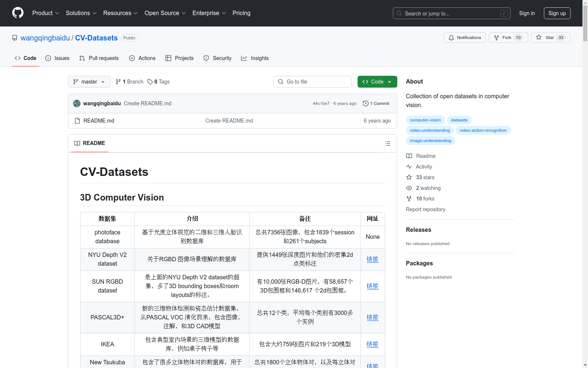Image resolution: width=588 pixels, height=368 pixels.
Task: Click the eye icon beside 2 watching
Action: [409, 188]
